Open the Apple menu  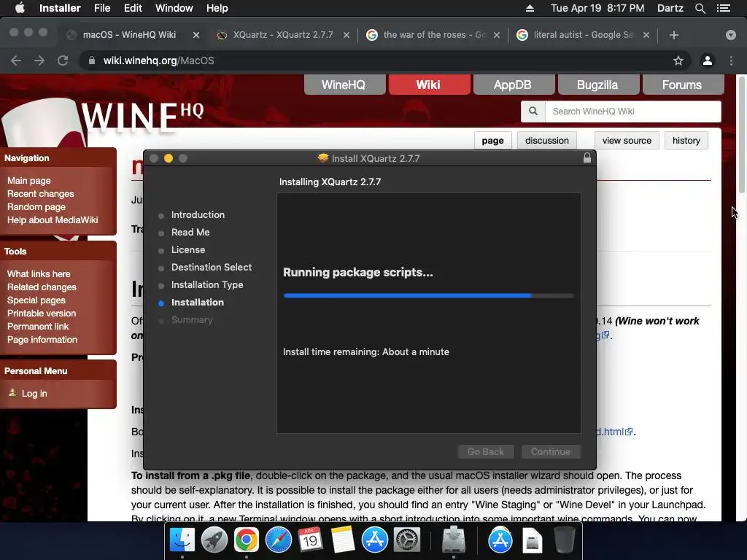click(x=20, y=8)
